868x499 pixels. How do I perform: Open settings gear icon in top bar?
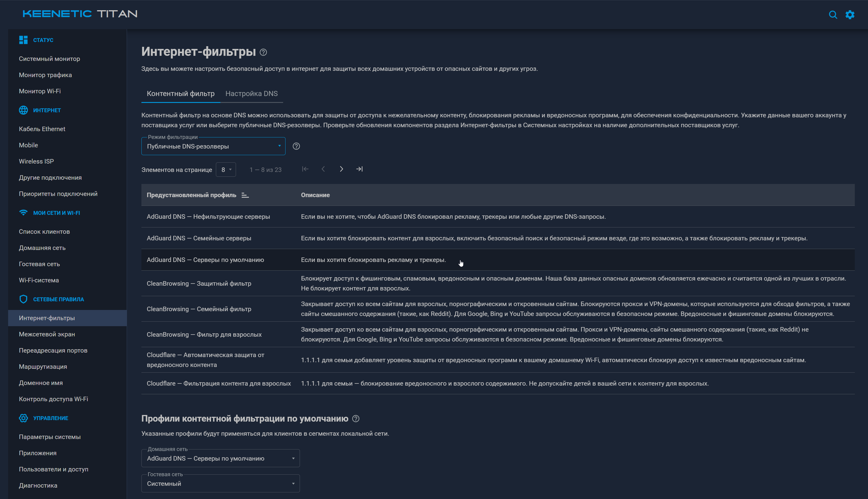[850, 14]
